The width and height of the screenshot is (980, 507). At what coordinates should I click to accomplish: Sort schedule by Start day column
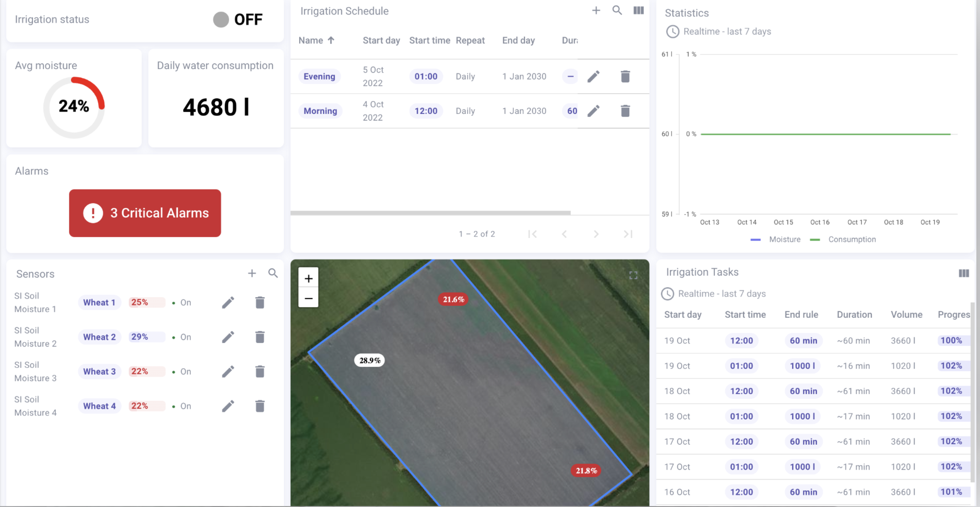pos(381,41)
